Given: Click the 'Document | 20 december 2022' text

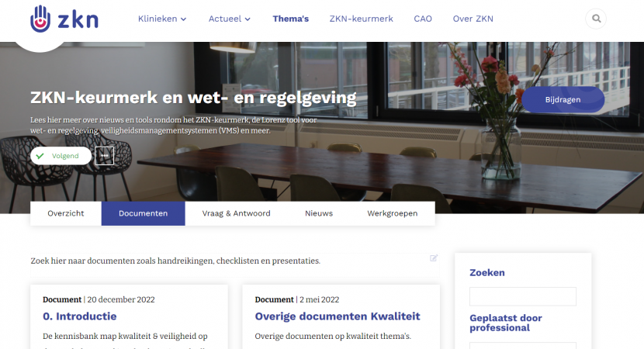Looking at the screenshot, I should pos(99,299).
